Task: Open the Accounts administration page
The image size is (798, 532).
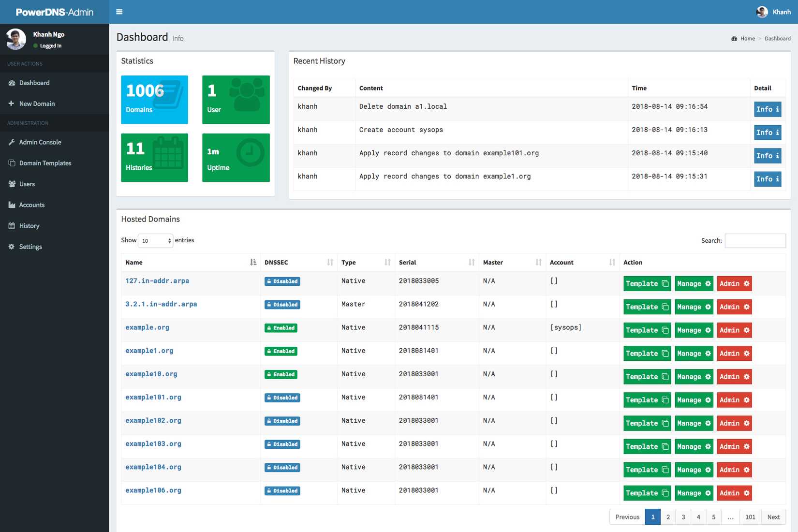Action: (32, 205)
